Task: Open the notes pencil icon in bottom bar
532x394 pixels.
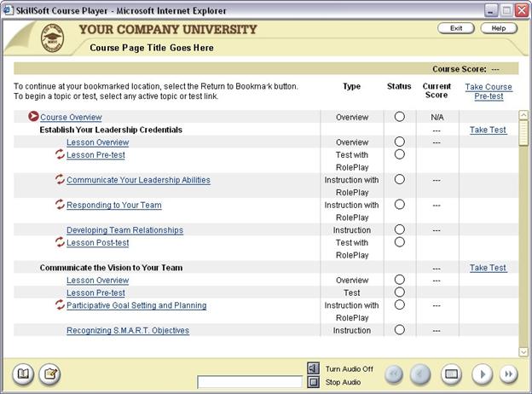Action: pyautogui.click(x=49, y=374)
